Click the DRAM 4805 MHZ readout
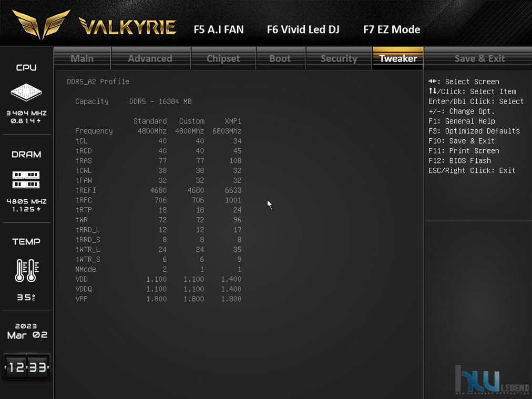The image size is (532, 399). click(26, 201)
